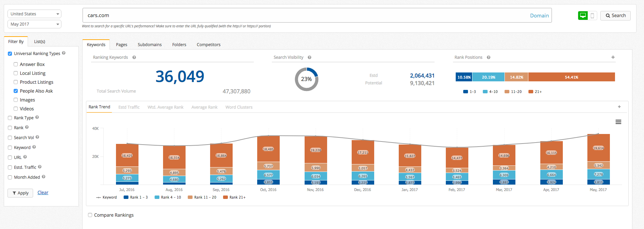Enable the Rank filter checkbox

coord(10,128)
